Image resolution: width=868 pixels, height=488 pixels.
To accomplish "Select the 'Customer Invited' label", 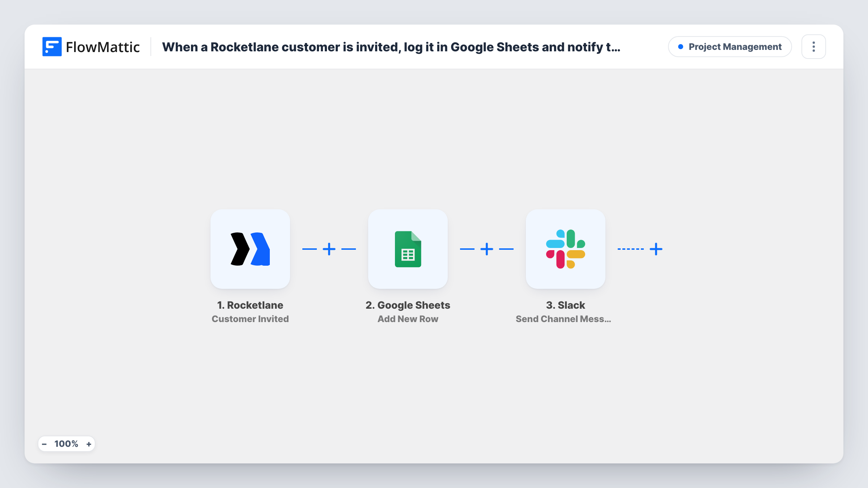I will (250, 319).
